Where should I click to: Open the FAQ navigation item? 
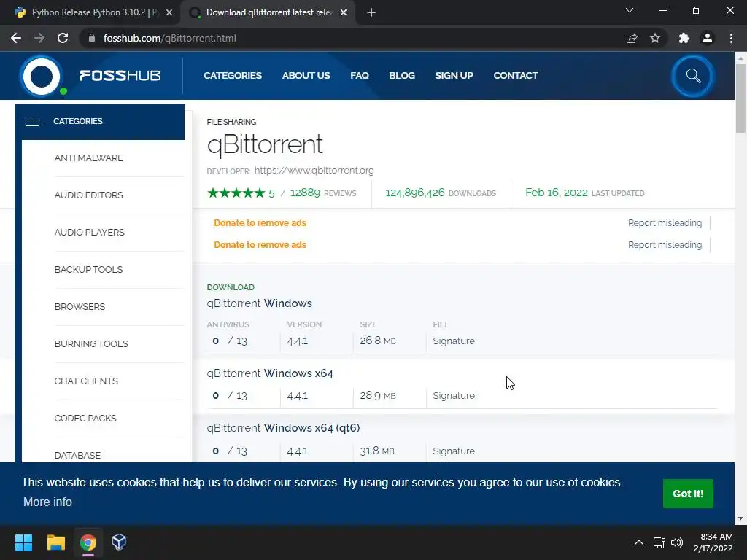360,76
